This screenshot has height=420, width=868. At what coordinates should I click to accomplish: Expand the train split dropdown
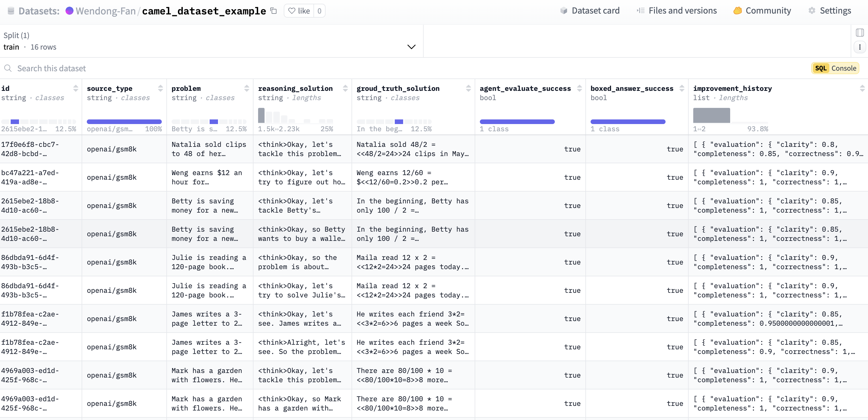pyautogui.click(x=411, y=47)
